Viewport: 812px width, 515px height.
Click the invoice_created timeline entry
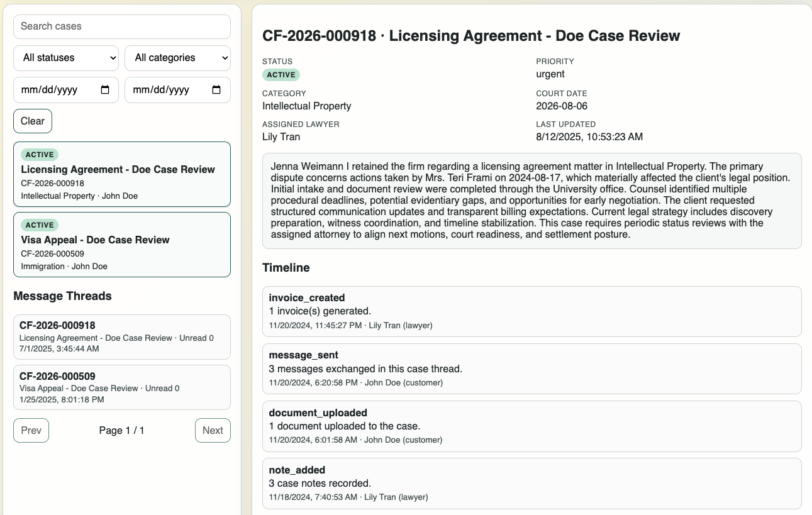tap(531, 311)
